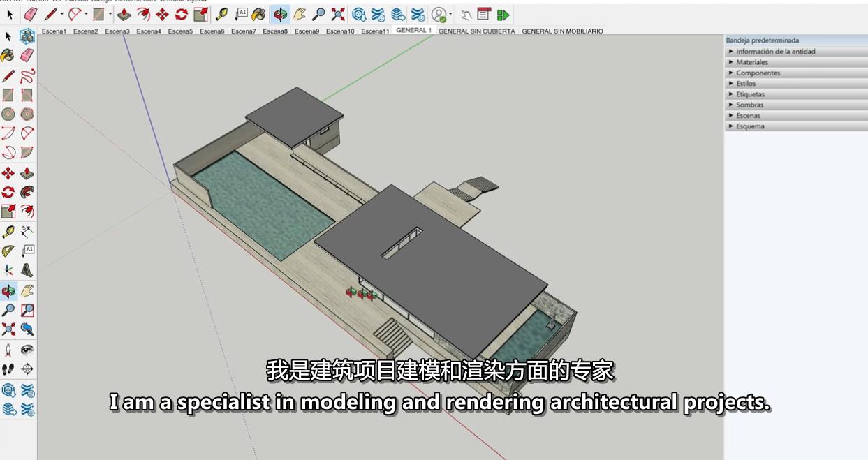This screenshot has width=868, height=460.
Task: Choose Zoom Extents in the top toolbar
Action: 338,14
